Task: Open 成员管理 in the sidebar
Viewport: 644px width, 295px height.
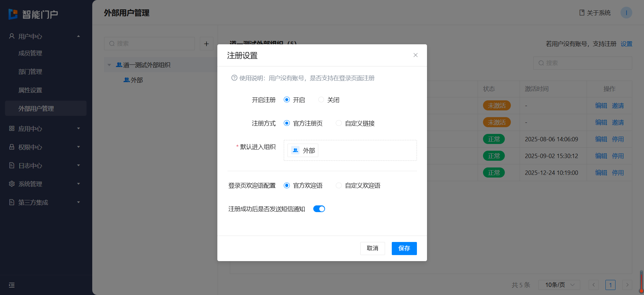Action: point(30,53)
